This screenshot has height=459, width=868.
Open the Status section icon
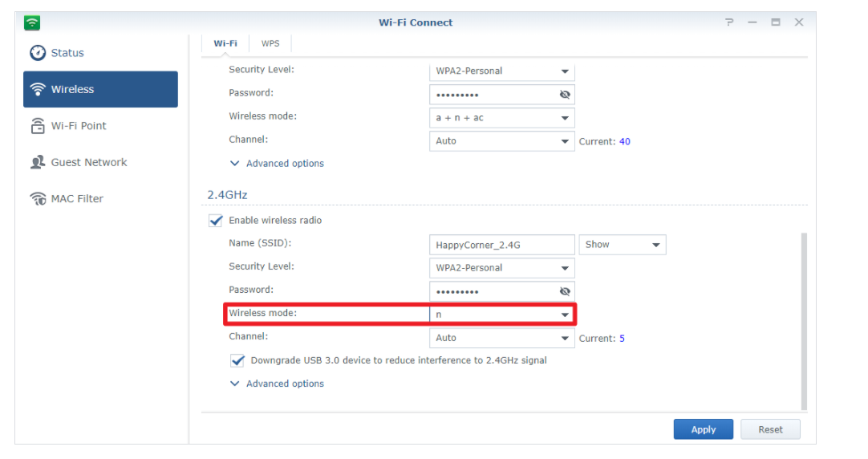tap(38, 53)
